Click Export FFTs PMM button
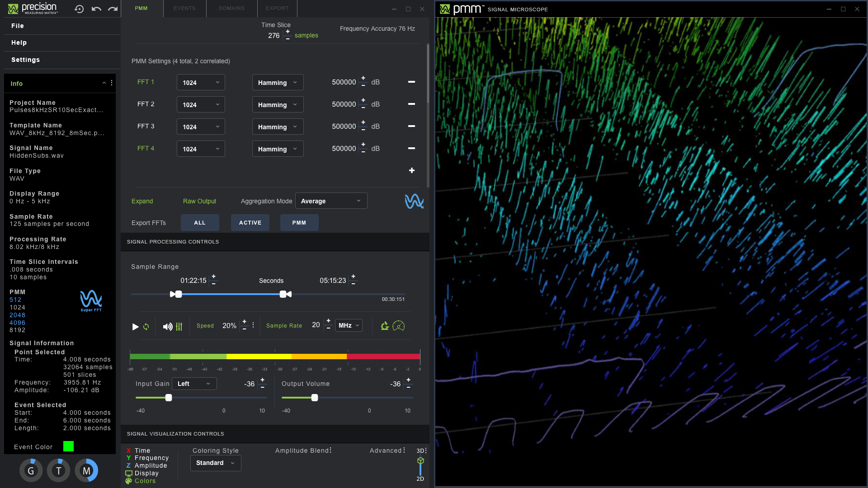The height and width of the screenshot is (488, 868). [x=299, y=223]
